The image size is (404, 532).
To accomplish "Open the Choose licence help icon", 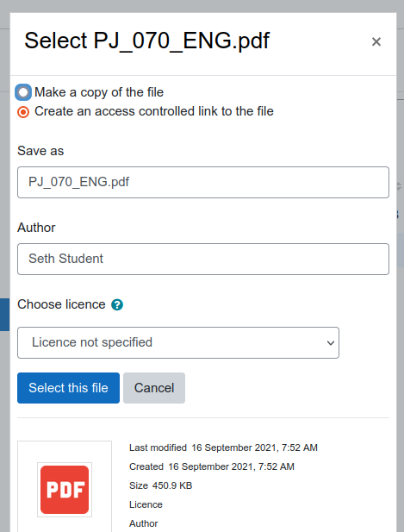I will pos(117,304).
